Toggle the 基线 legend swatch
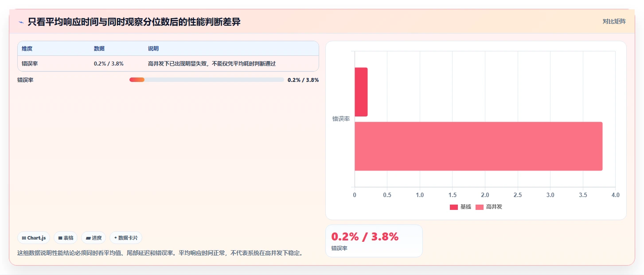644x275 pixels. coord(453,207)
